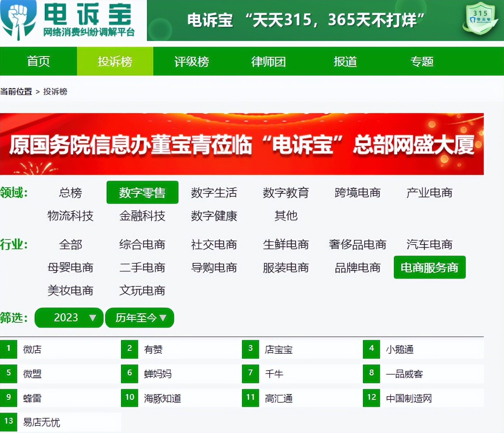The image size is (504, 433).
Task: Click the 电诉宝 fist shield logo
Action: pos(19,20)
